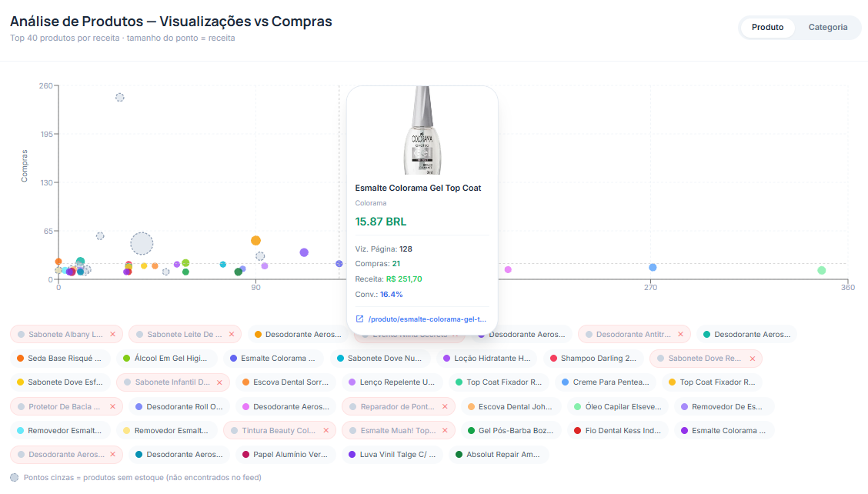
Task: Click the orange color dot of Seda Base Risqué
Action: 21,359
